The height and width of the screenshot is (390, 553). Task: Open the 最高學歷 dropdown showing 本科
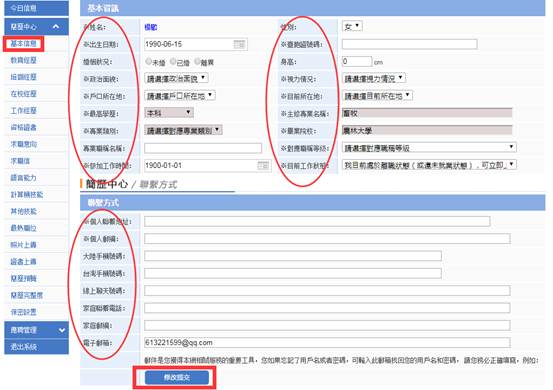pos(169,113)
